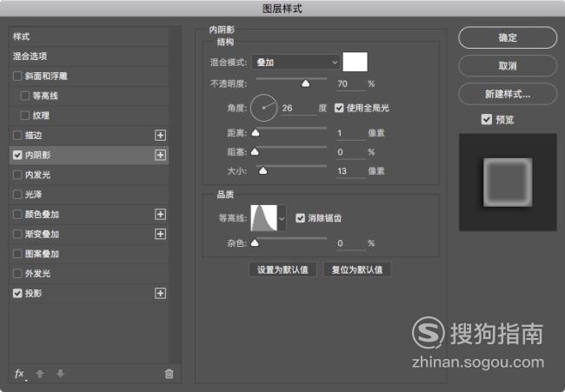
Task: Click the 不透明度 value field showing 70
Action: pyautogui.click(x=350, y=84)
